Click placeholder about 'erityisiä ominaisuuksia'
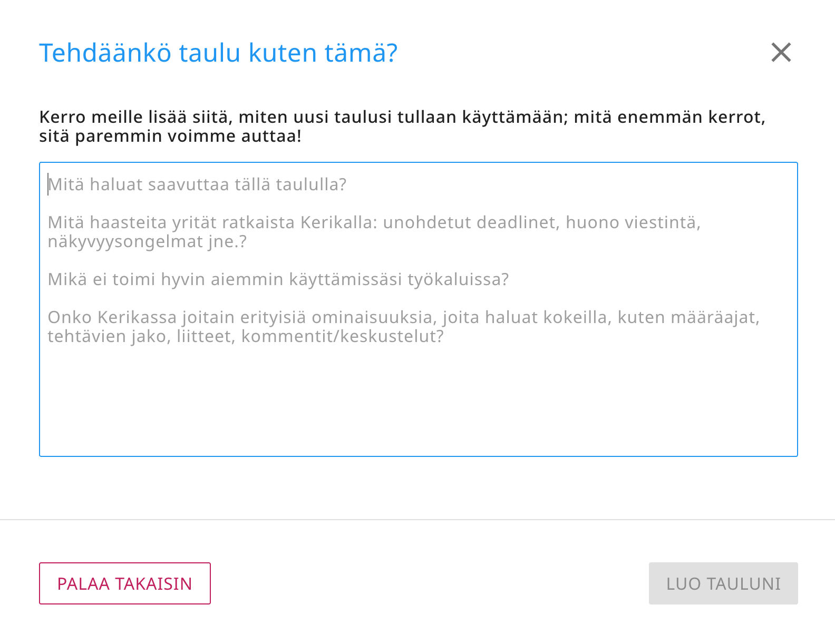The width and height of the screenshot is (835, 644). 403,317
